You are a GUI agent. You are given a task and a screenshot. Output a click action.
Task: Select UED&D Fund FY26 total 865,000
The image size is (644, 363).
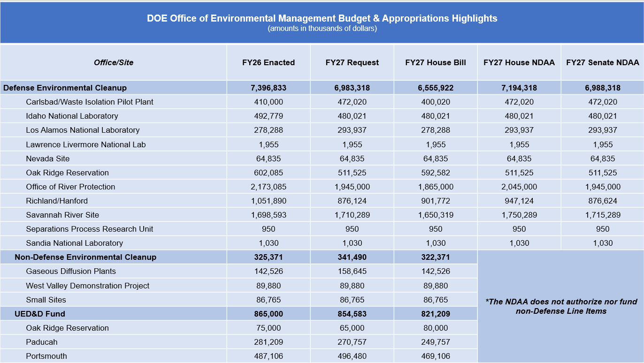tap(268, 314)
